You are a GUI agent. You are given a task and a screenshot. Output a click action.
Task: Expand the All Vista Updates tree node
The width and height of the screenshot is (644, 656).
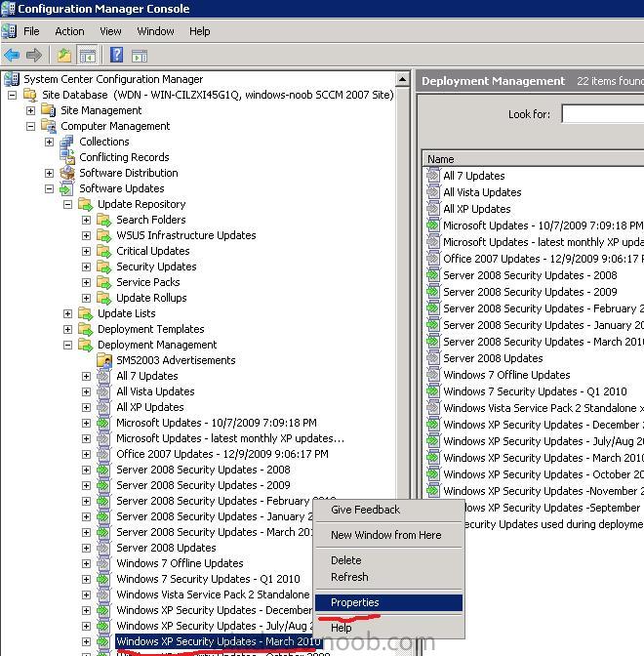tap(86, 391)
